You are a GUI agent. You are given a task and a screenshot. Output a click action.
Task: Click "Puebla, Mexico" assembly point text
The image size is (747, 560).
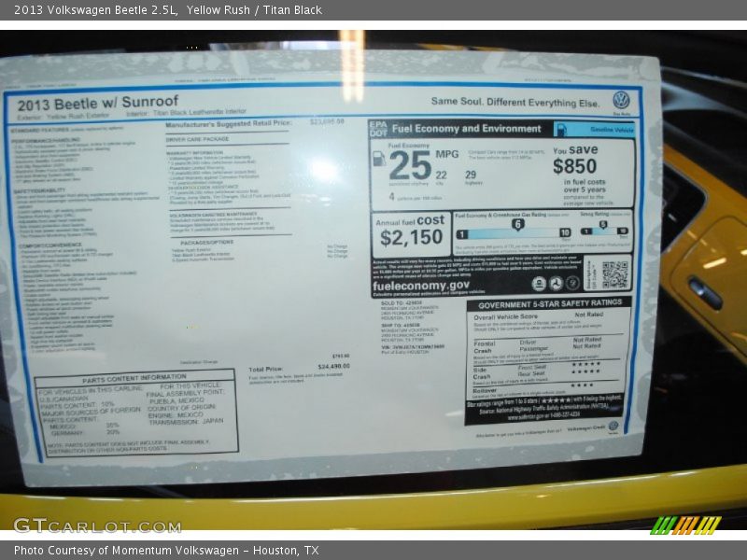(x=176, y=400)
